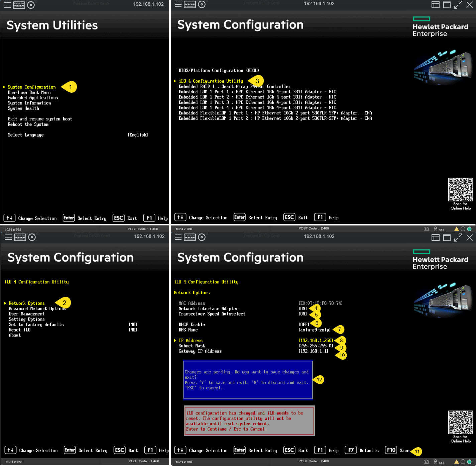Image resolution: width=476 pixels, height=466 pixels.
Task: Edit IP Address field 192.168.1.250
Action: [316, 341]
